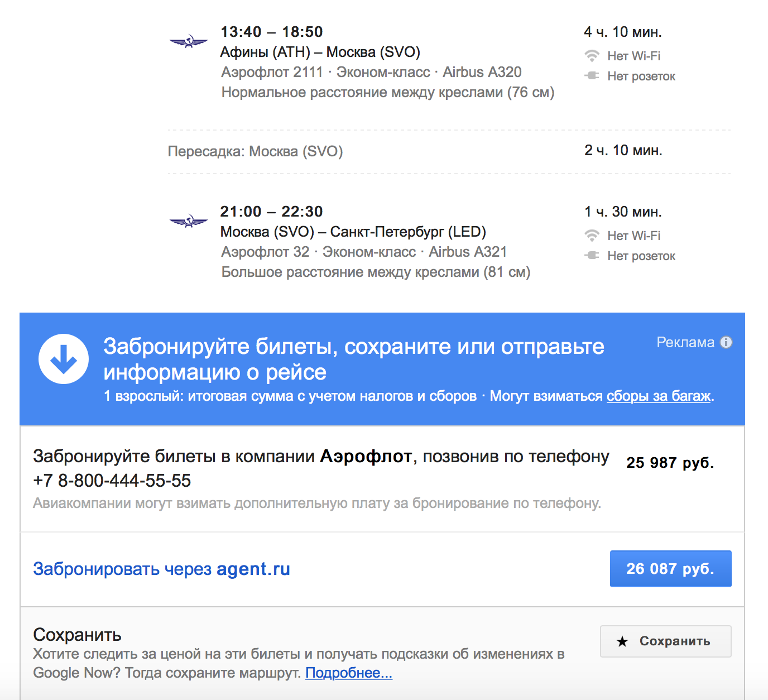Click the Москва (SVO) – Санкт-Петербург (LED) route text
This screenshot has width=768, height=700.
(353, 232)
